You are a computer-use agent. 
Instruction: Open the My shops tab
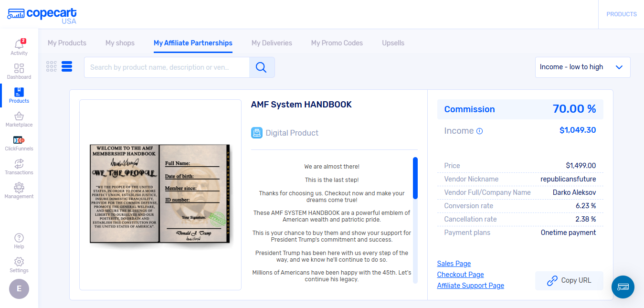pyautogui.click(x=120, y=43)
